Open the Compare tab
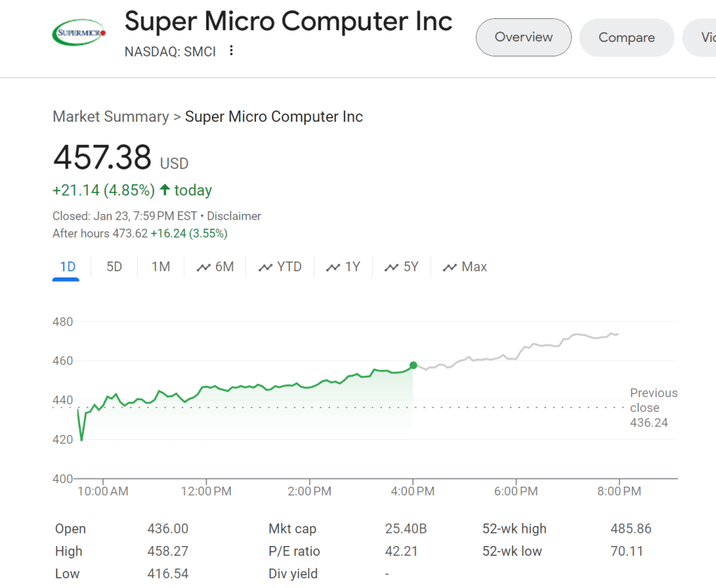 tap(626, 38)
